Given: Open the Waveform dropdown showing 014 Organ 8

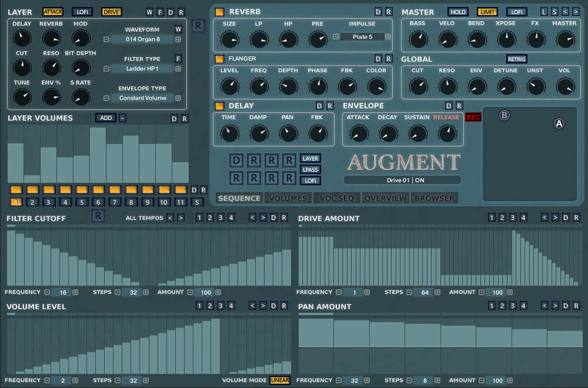Looking at the screenshot, I should tap(143, 39).
